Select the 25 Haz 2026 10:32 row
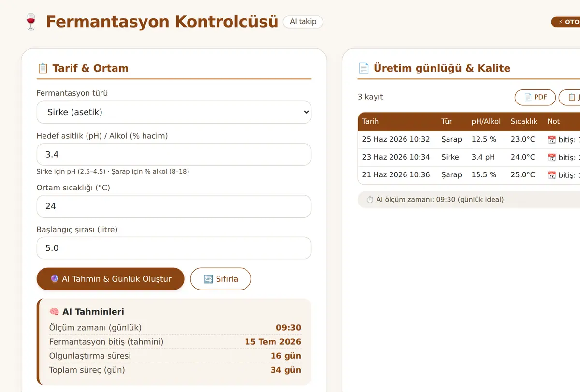This screenshot has width=580, height=392. pyautogui.click(x=469, y=139)
